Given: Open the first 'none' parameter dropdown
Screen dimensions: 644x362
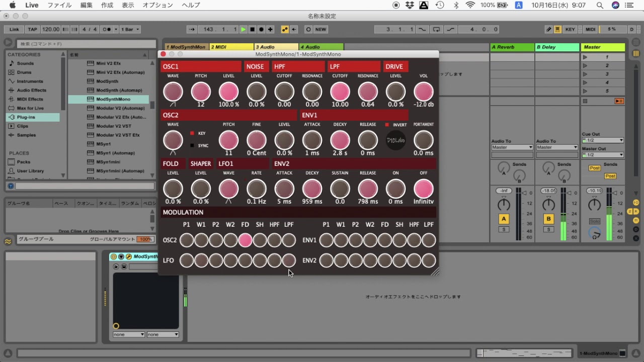Looking at the screenshot, I should [x=129, y=334].
